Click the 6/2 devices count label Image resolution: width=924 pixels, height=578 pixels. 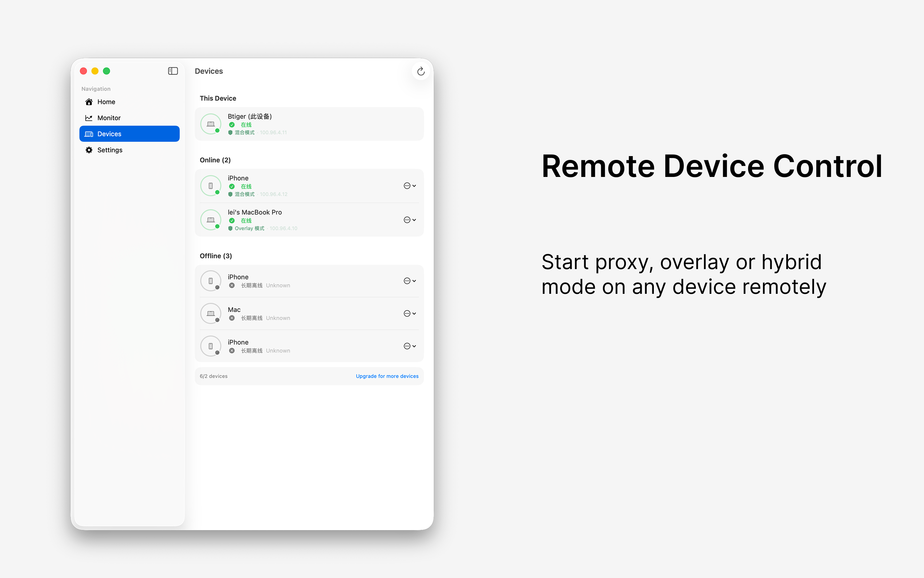[213, 376]
